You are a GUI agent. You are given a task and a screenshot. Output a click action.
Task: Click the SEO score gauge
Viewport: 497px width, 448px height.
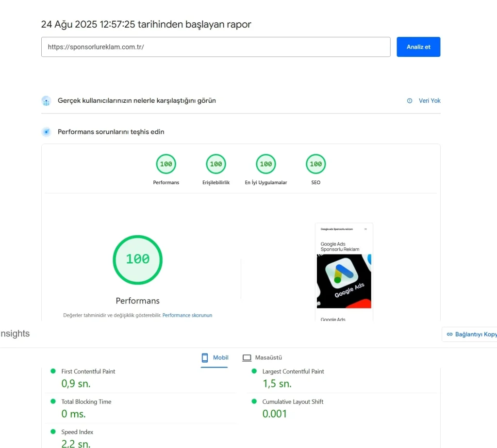click(315, 164)
